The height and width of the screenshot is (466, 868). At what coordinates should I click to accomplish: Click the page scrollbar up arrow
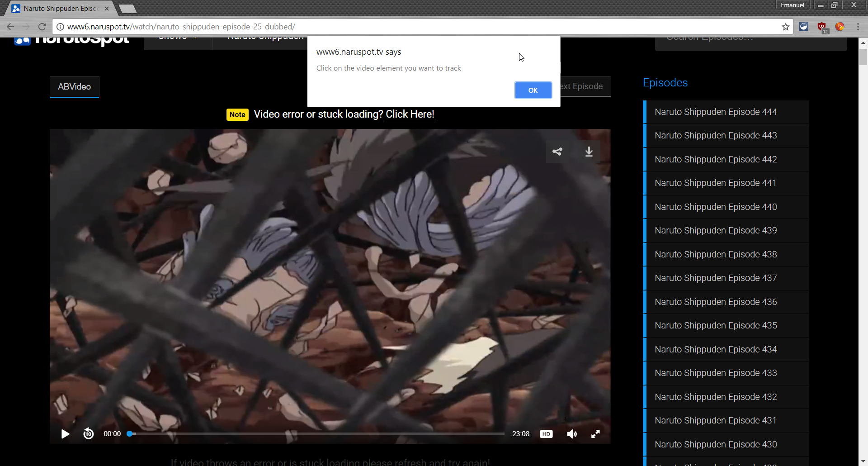click(863, 43)
